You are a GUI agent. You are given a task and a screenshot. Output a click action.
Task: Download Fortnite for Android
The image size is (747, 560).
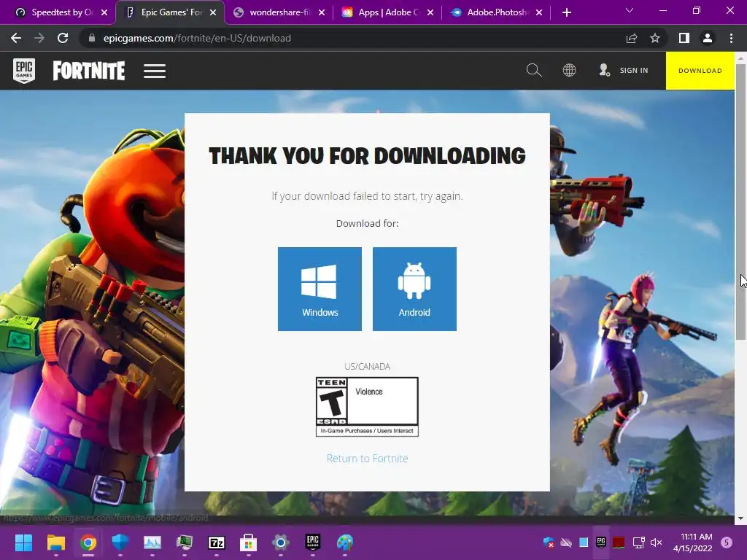[414, 289]
